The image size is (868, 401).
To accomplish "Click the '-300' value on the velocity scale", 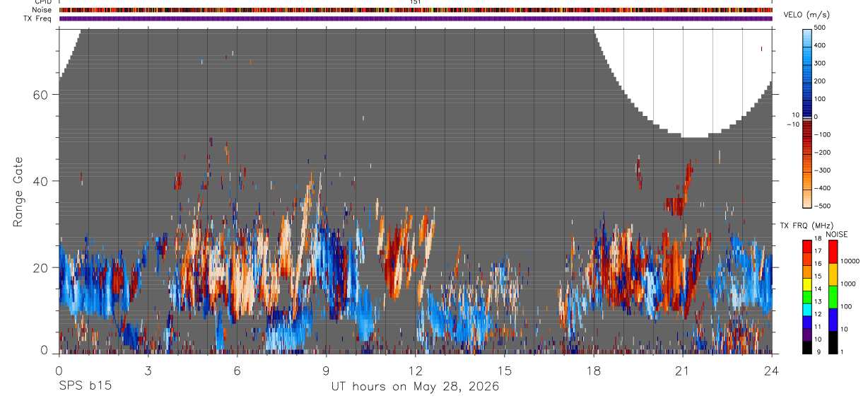I will point(823,170).
